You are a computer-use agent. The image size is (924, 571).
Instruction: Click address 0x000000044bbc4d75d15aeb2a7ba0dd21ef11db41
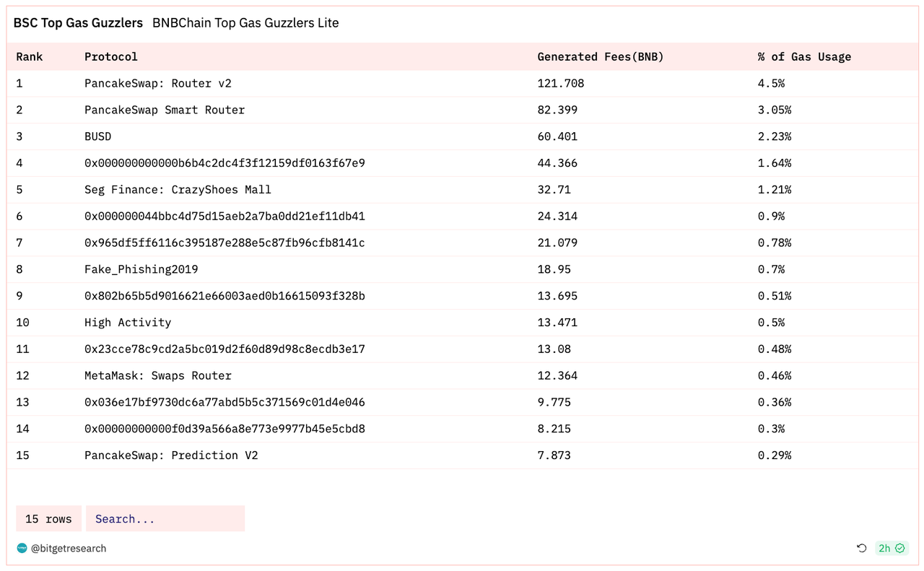tap(225, 216)
